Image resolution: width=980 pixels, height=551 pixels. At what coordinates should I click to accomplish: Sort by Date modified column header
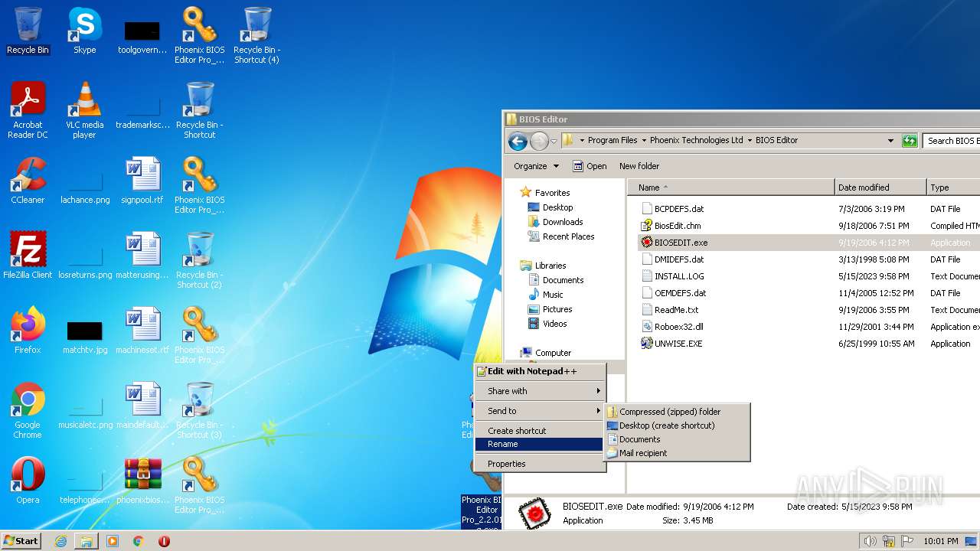coord(880,187)
